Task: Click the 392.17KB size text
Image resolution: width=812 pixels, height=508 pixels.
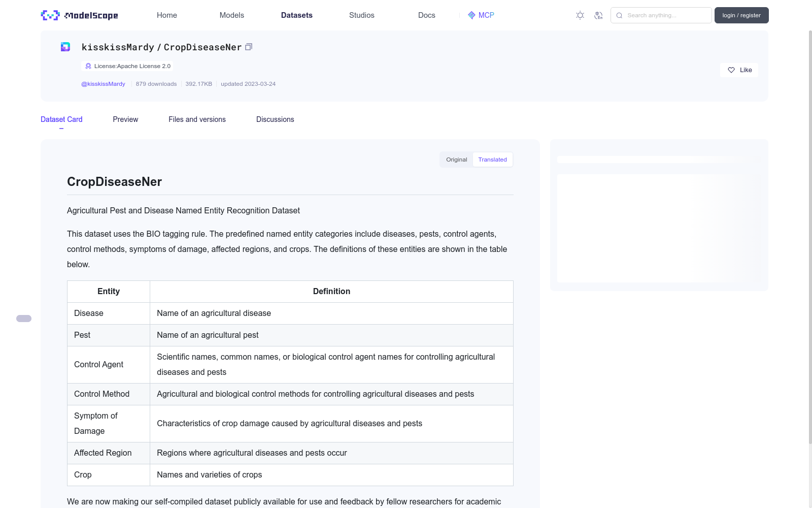Action: point(198,84)
